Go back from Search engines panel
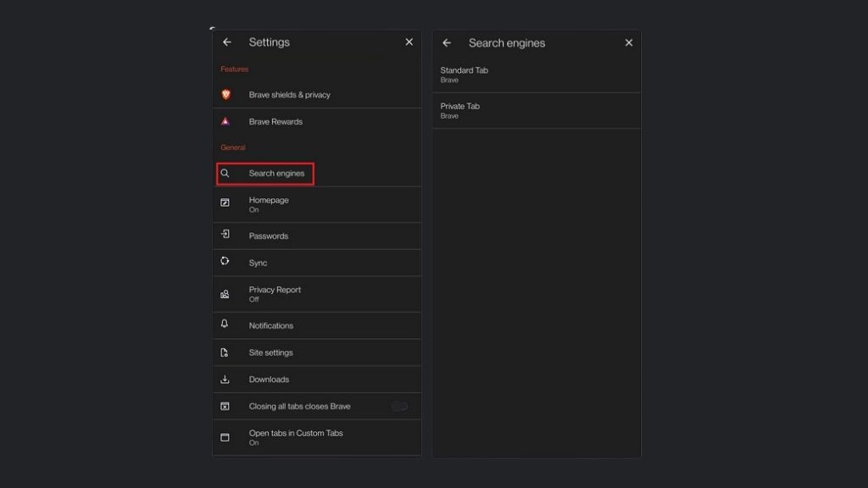 [x=447, y=42]
